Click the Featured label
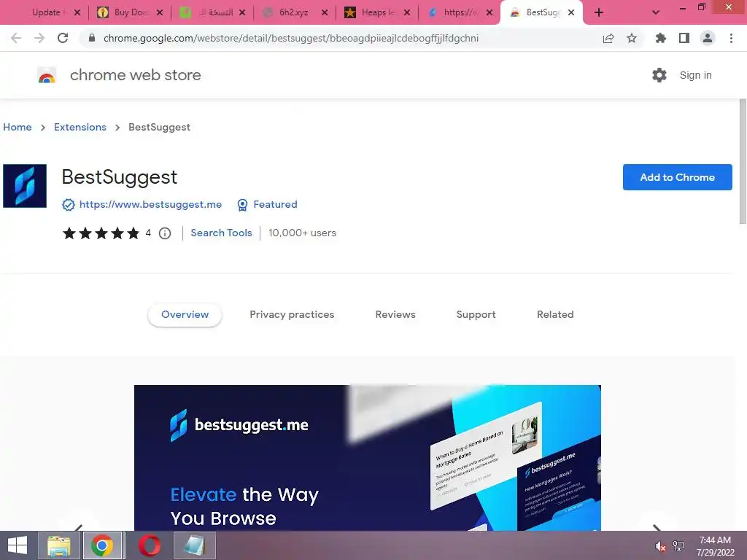 [x=275, y=204]
